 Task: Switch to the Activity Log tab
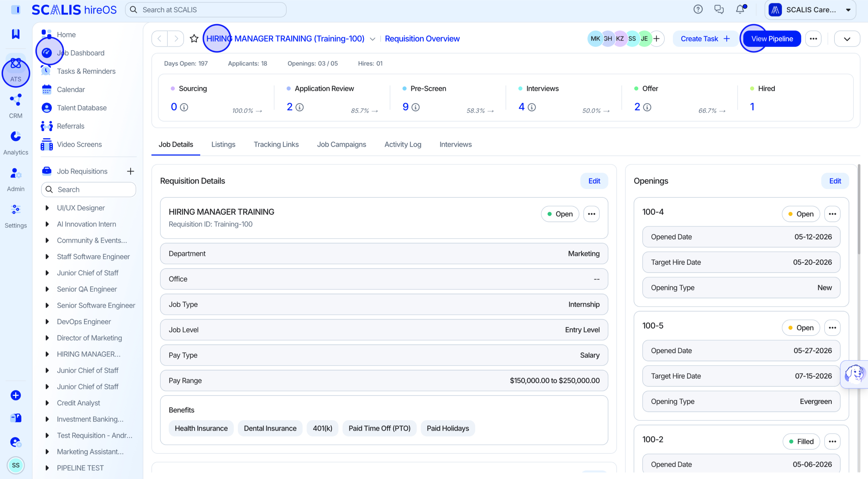click(x=403, y=145)
